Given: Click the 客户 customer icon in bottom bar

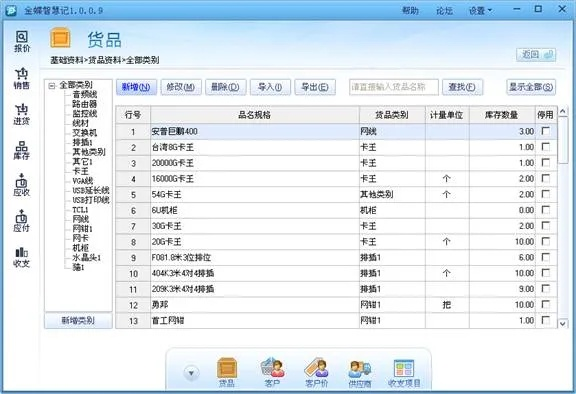Looking at the screenshot, I should point(272,372).
